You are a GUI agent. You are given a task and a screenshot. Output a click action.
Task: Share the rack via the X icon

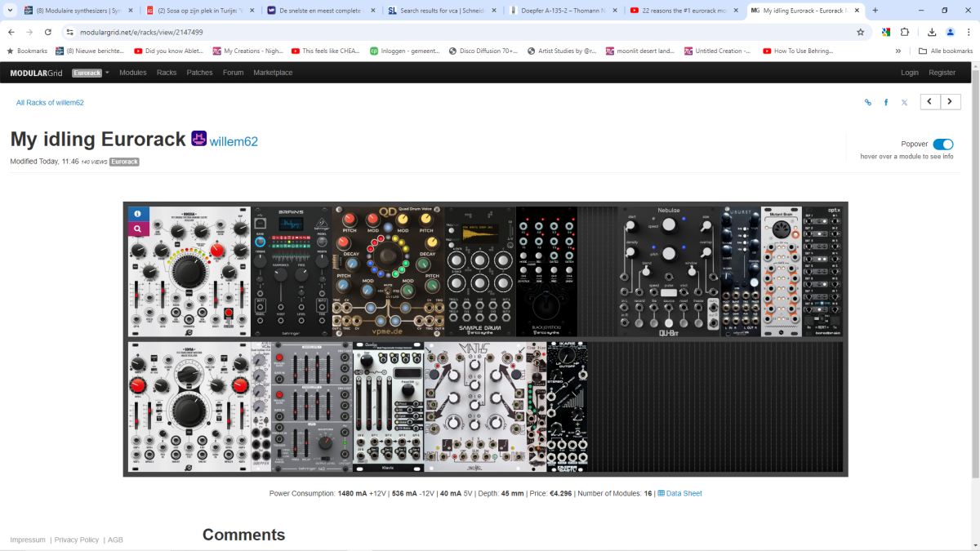click(x=904, y=102)
